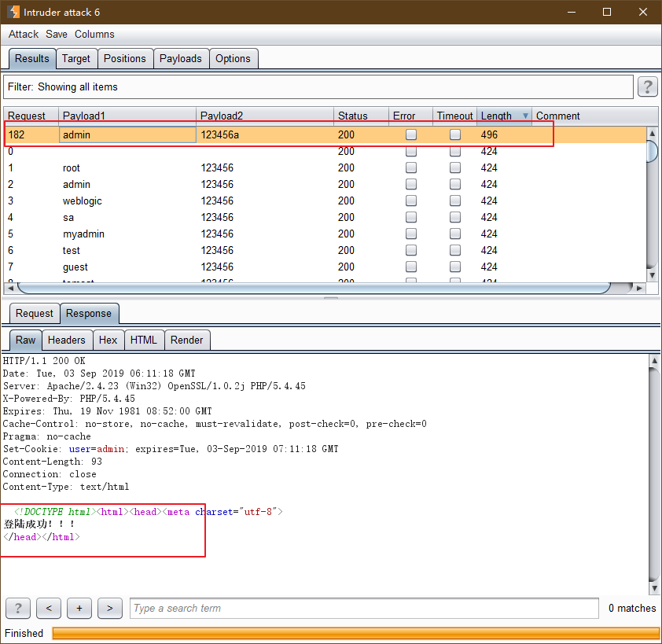Click the filter help question mark icon
The width and height of the screenshot is (662, 644).
click(x=647, y=86)
